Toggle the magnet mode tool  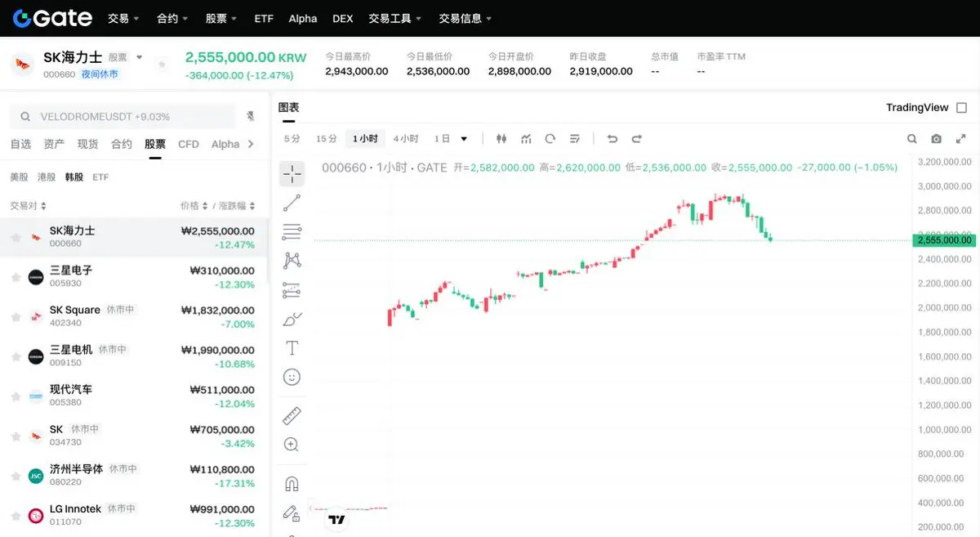pyautogui.click(x=292, y=484)
